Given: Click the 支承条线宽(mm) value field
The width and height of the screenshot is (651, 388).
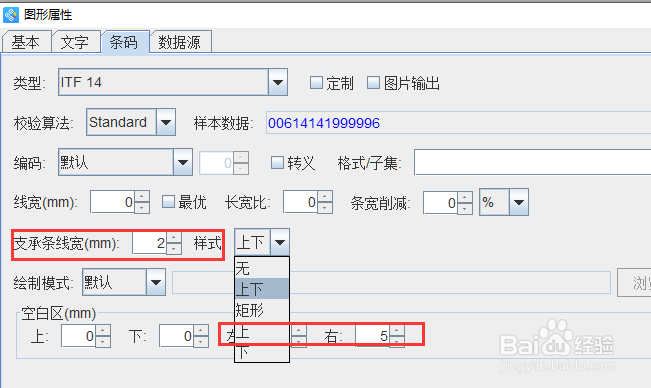Looking at the screenshot, I should click(x=149, y=243).
